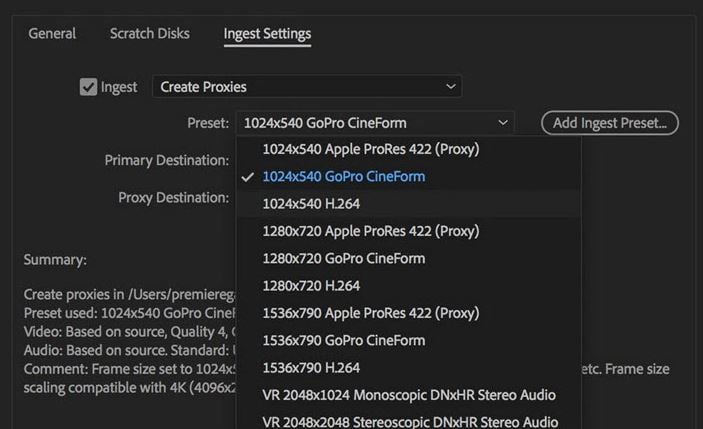Choose 1024x540 Apple ProRes 422 (Proxy) preset
Screen dimensions: 703x429
(x=408, y=149)
